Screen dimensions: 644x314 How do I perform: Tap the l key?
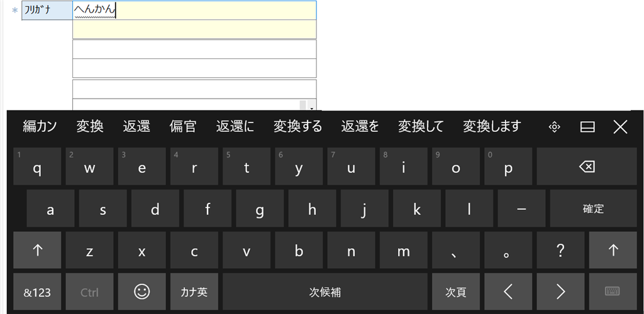click(x=469, y=208)
